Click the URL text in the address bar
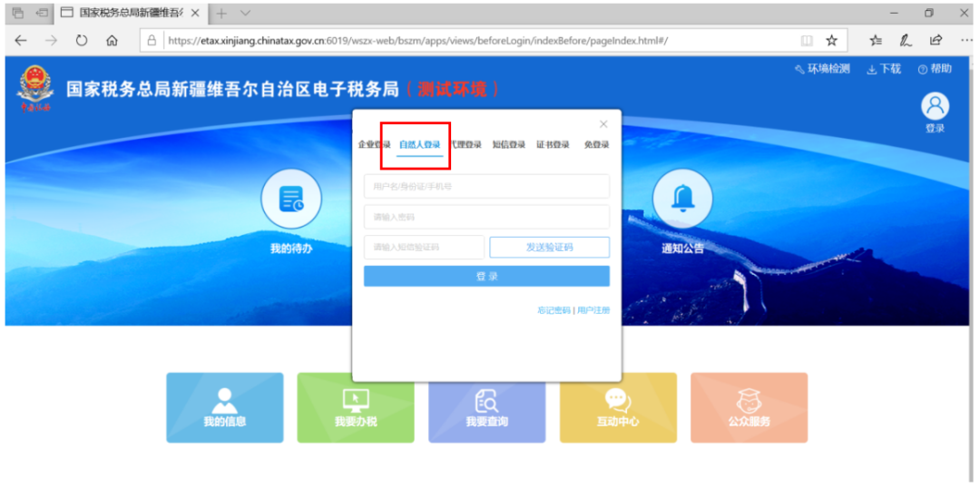Viewport: 980px width, 488px height. (418, 41)
